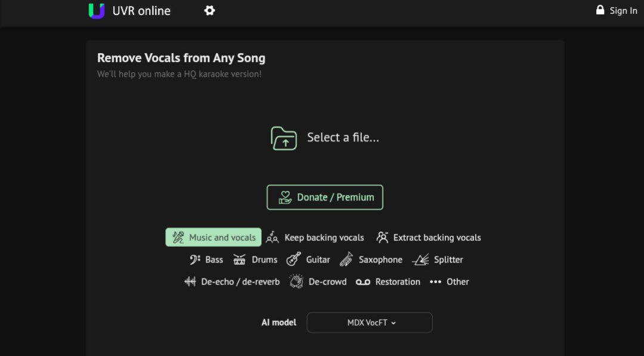Screen dimensions: 644x356
Task: Click the drum icon
Action: pyautogui.click(x=240, y=259)
